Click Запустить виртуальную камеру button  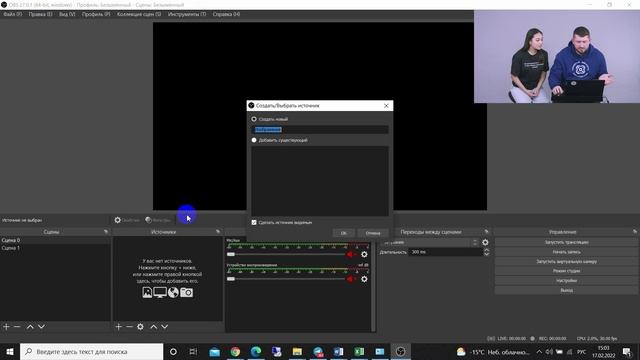[x=566, y=262]
